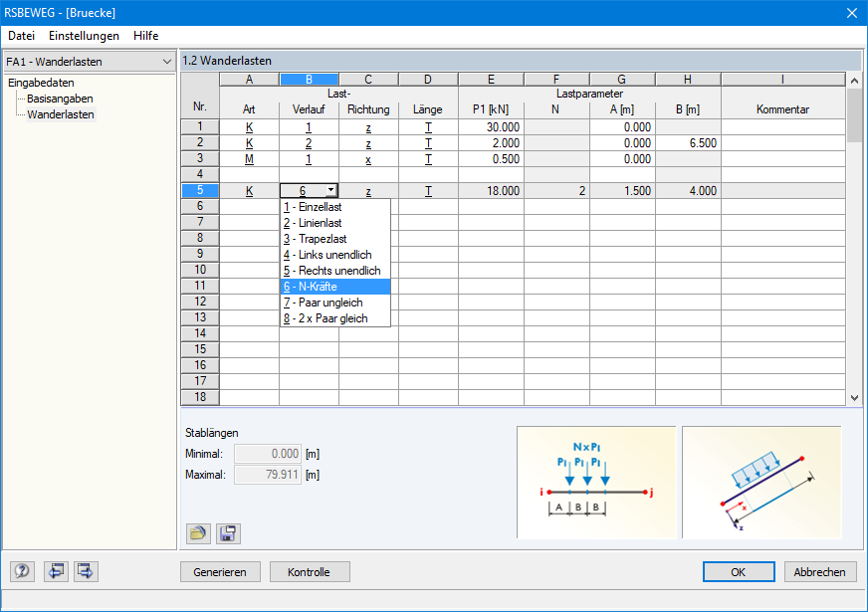Click A [m] cell with value 1.500
The image size is (868, 612).
623,191
